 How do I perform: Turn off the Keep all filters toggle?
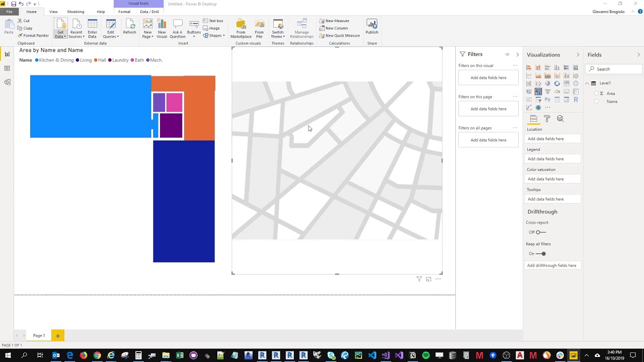click(540, 254)
